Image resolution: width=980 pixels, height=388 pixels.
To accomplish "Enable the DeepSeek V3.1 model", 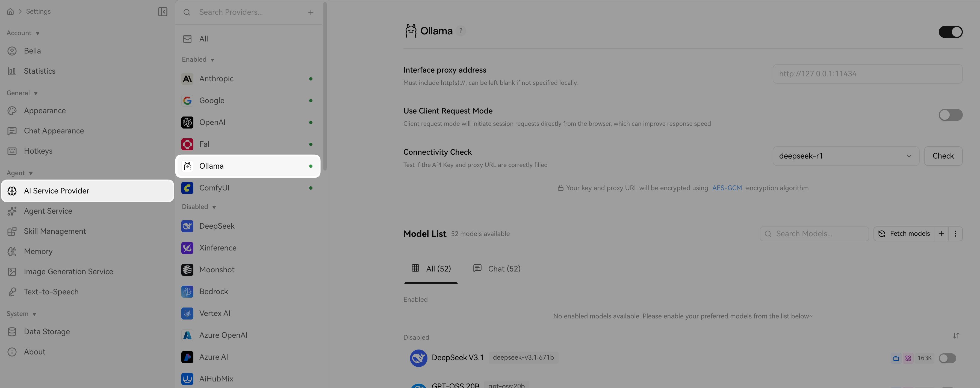I will pos(948,358).
